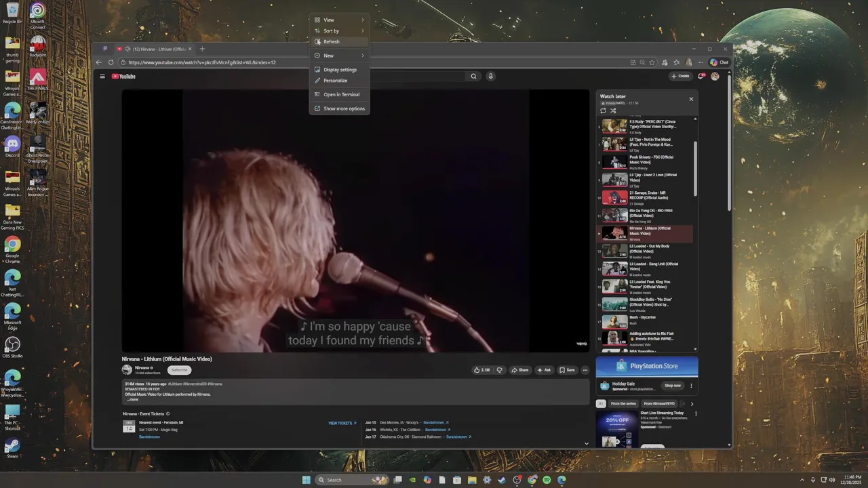Toggle shuffle playlist icon

click(x=613, y=110)
